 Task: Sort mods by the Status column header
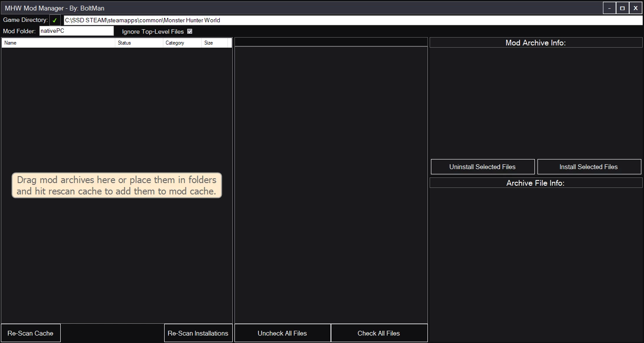pyautogui.click(x=139, y=43)
